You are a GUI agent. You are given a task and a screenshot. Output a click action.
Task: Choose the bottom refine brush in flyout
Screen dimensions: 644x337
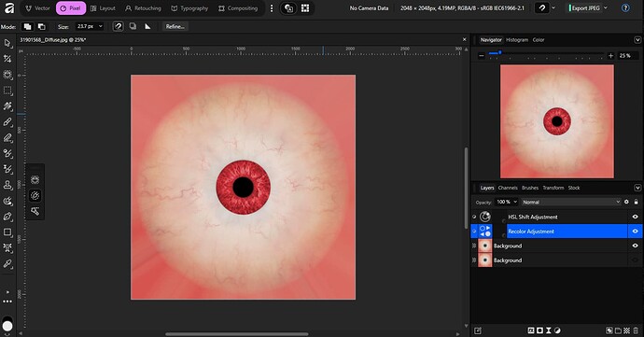[x=35, y=211]
